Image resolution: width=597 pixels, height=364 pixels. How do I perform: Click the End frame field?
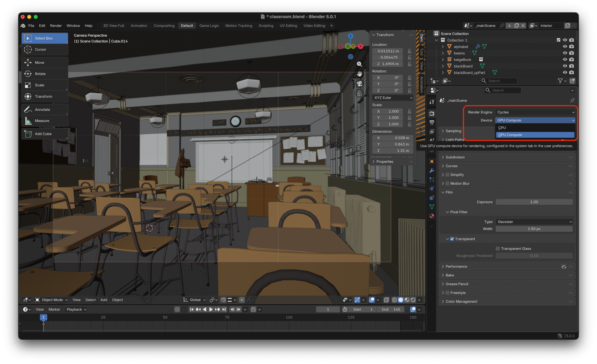pyautogui.click(x=391, y=309)
